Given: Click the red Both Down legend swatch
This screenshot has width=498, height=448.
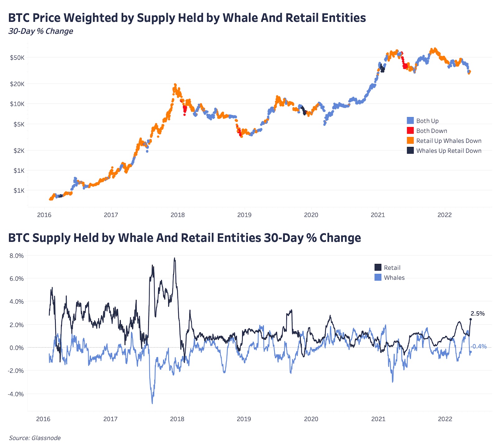Looking at the screenshot, I should point(410,131).
